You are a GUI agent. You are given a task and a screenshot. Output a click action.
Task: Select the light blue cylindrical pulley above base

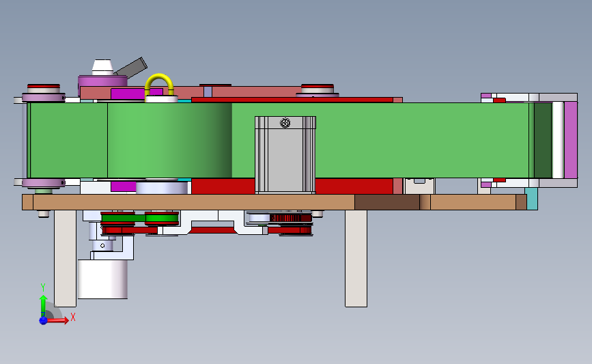pyautogui.click(x=162, y=188)
